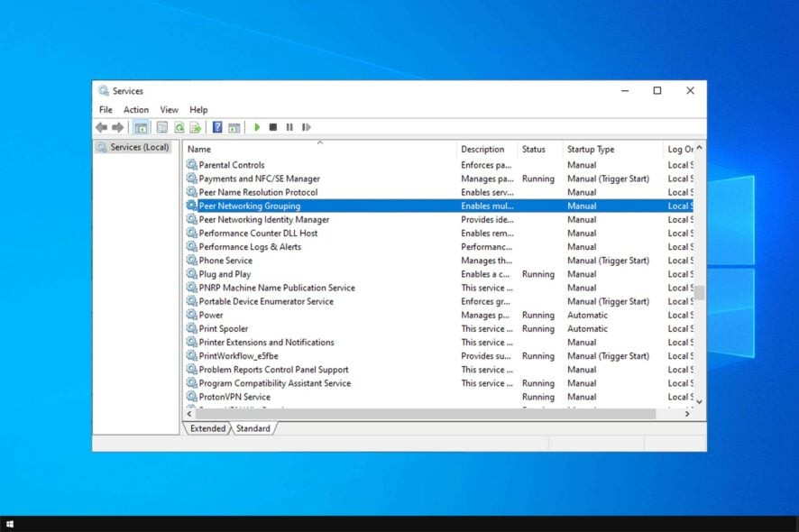Click 'Enables mul...' description of Peer Networking Grouping
This screenshot has height=532, width=799.
click(x=487, y=206)
